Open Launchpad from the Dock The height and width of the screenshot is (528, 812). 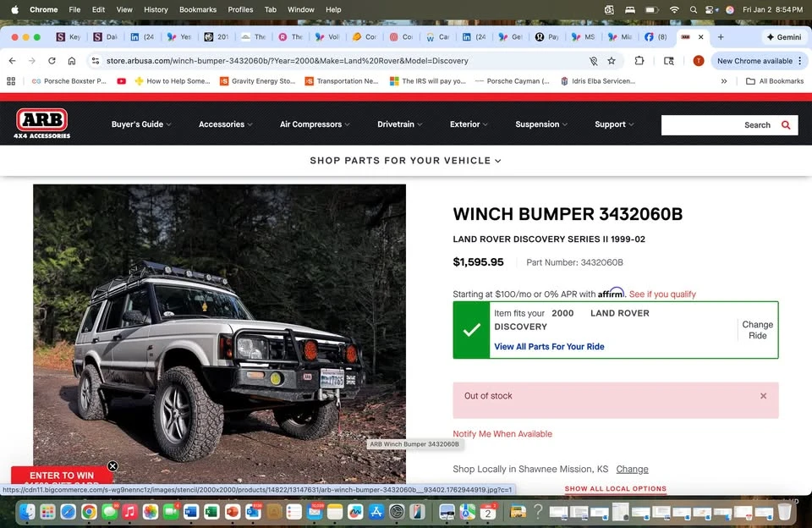tap(47, 512)
